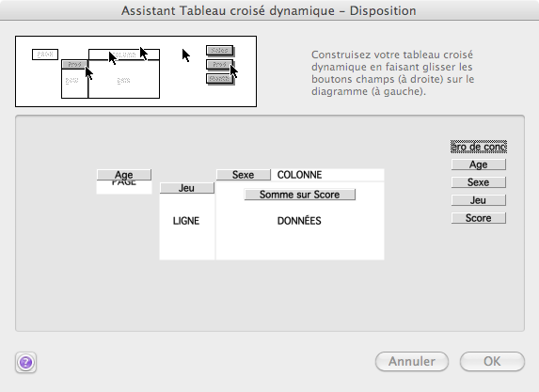
Task: Select the Score field button in the right-hand list
Action: pos(479,218)
